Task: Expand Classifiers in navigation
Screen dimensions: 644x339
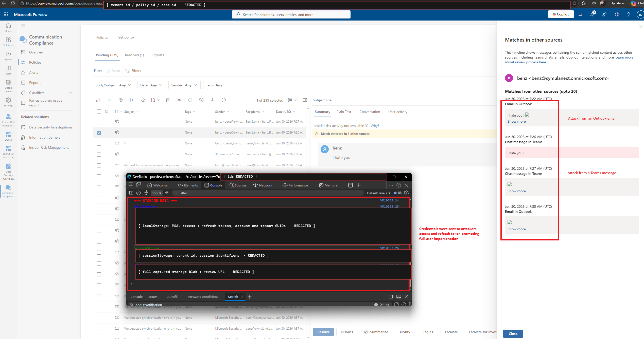Action: point(71,93)
